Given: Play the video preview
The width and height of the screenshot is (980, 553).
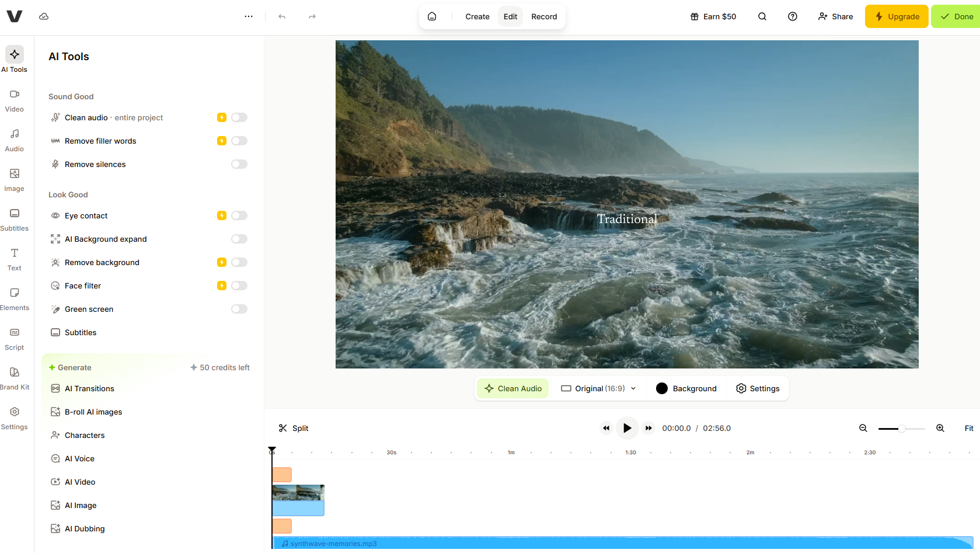Looking at the screenshot, I should coord(627,428).
